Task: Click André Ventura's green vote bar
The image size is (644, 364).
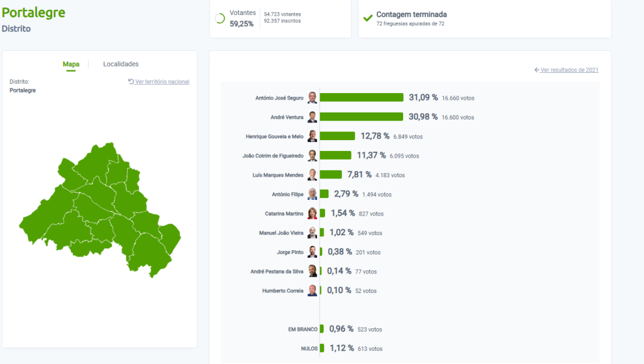Action: click(362, 117)
